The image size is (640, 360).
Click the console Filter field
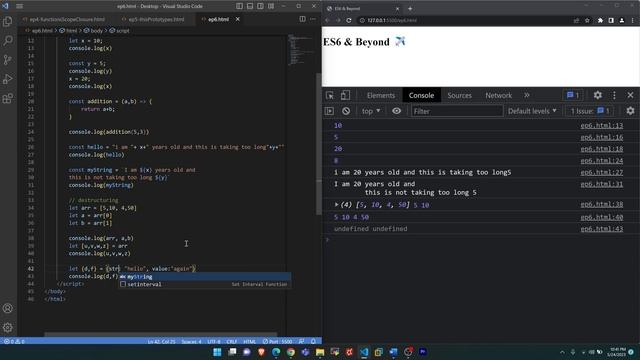(457, 111)
